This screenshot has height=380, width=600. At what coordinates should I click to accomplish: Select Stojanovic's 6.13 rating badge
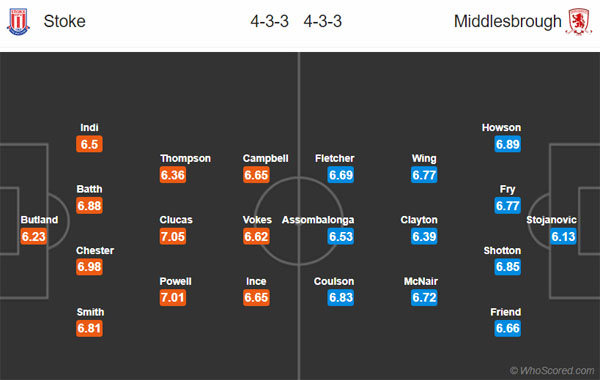(x=563, y=236)
